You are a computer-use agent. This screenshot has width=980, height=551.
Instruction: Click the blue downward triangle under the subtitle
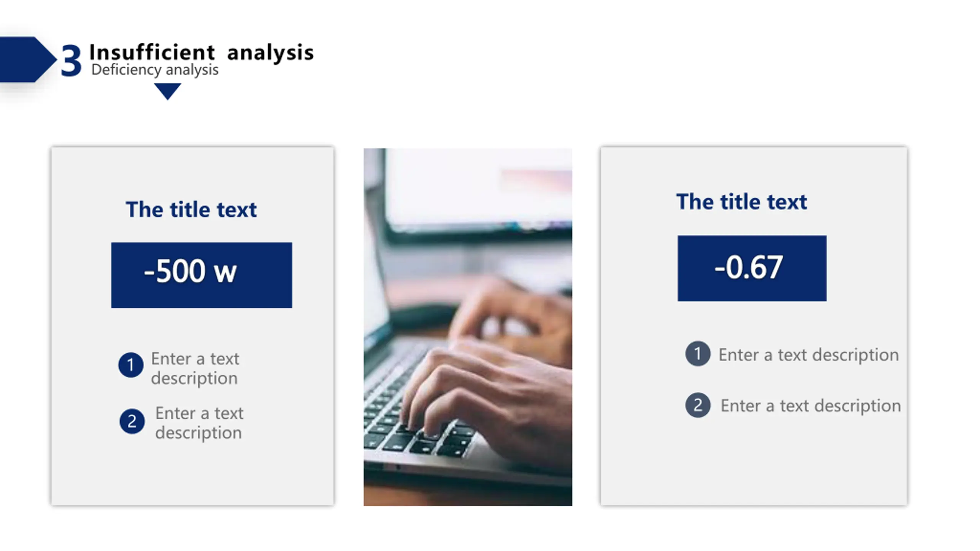pos(167,90)
